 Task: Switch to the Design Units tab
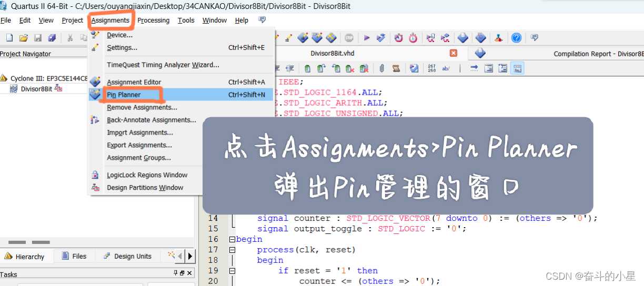point(127,257)
